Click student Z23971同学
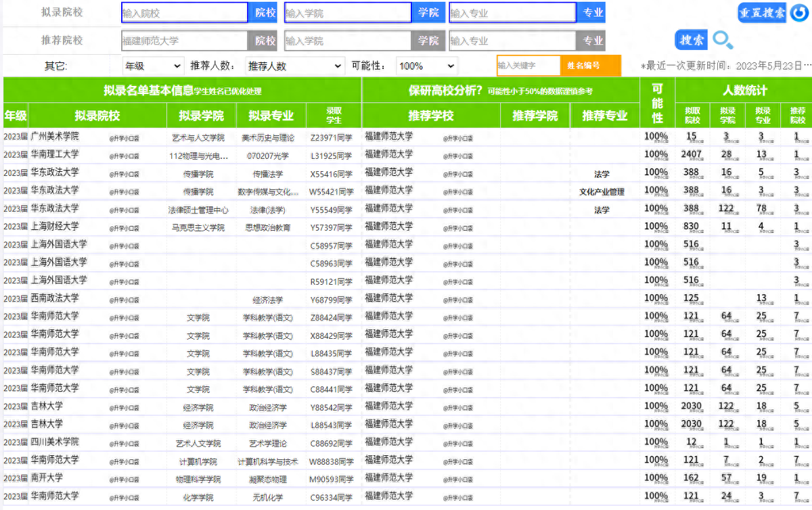The height and width of the screenshot is (510, 812). [332, 138]
